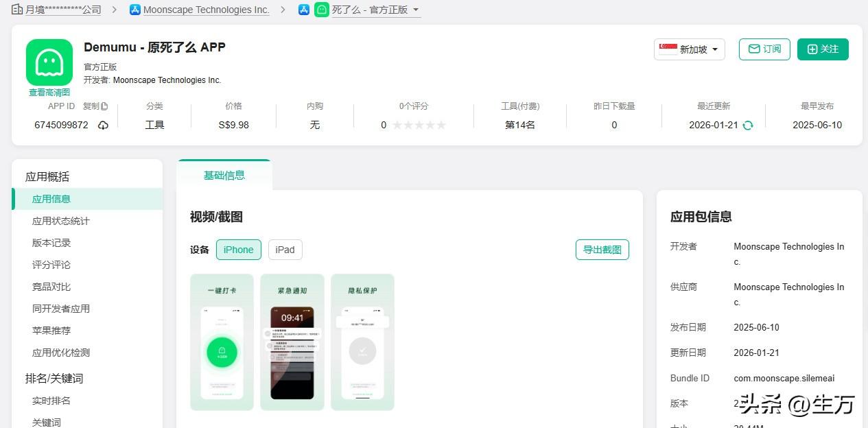This screenshot has height=428, width=868.
Task: Open the 紧急通知 screenshot thumbnail
Action: click(x=292, y=342)
